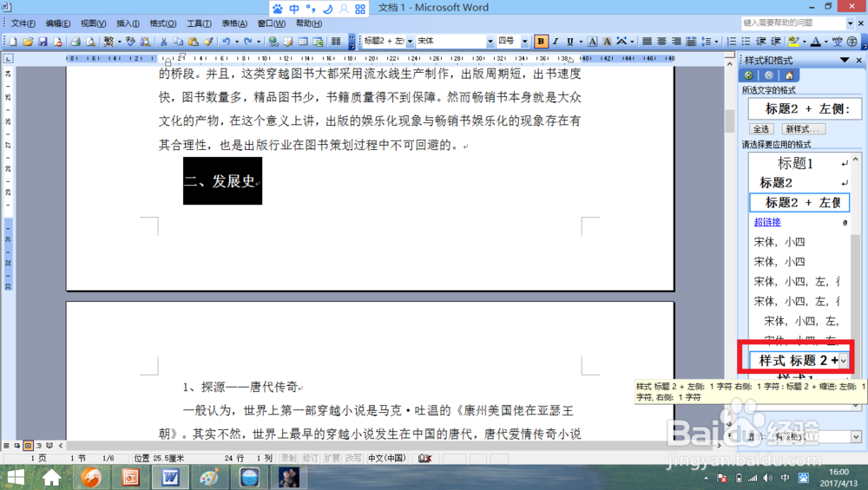Apply the 标题1 style from the list
Image resolution: width=868 pixels, height=490 pixels.
pyautogui.click(x=799, y=163)
